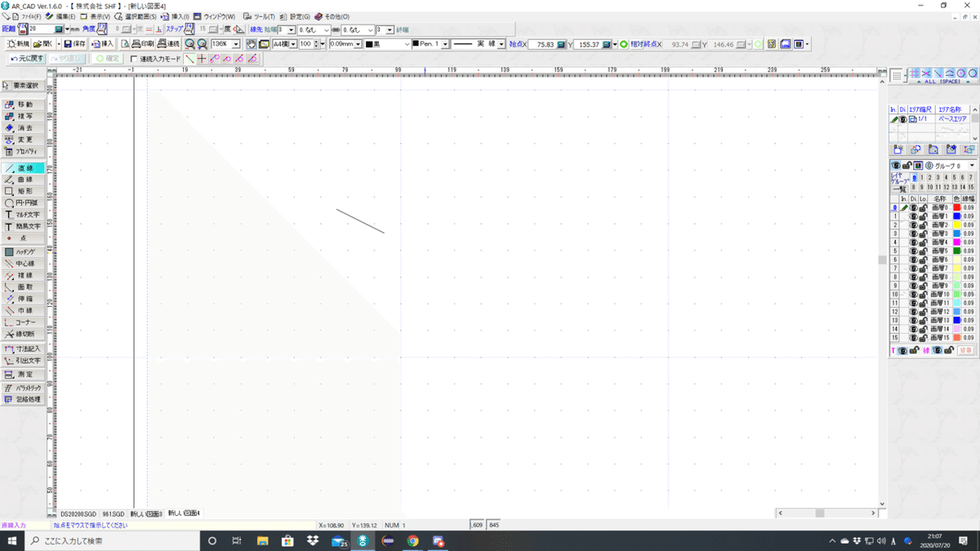980x551 pixels.
Task: Open the 黒 color dropdown
Action: click(x=408, y=44)
